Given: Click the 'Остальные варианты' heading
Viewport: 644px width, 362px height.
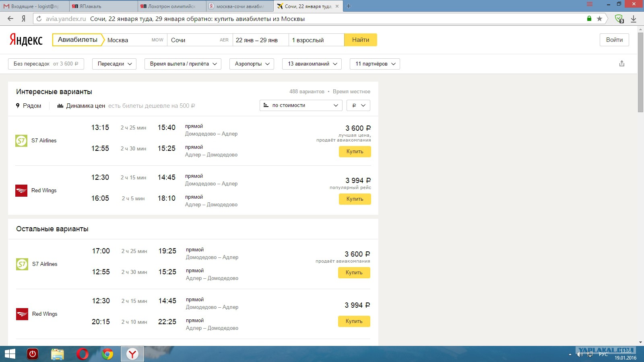Looking at the screenshot, I should [52, 229].
